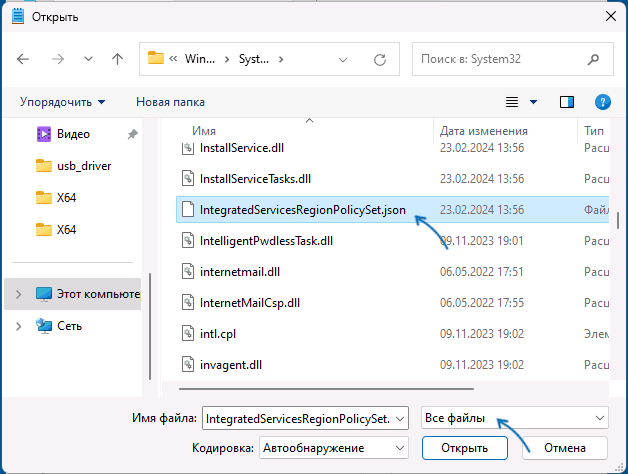Open the recent locations chevron dropdown
Viewport: 628px width, 474px height.
tap(89, 59)
